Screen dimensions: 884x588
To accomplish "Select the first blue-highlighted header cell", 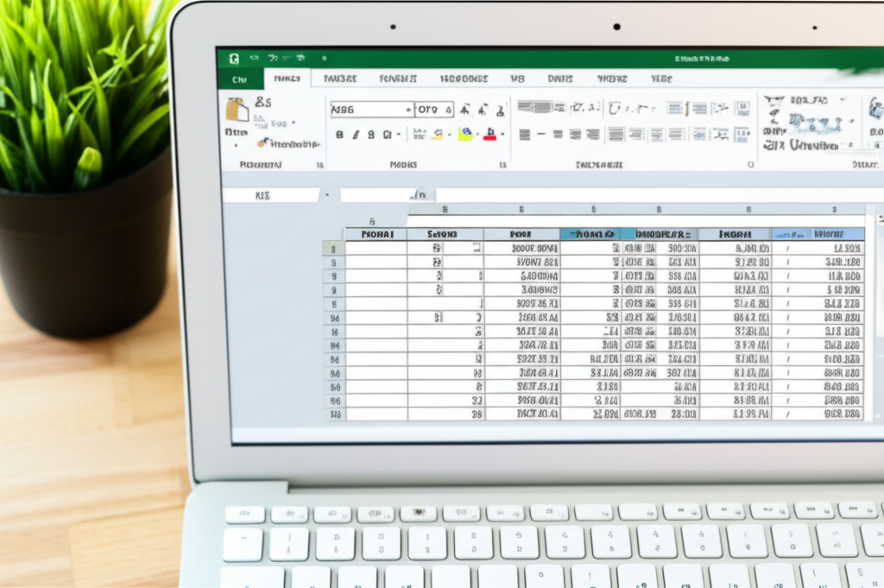I will coord(590,234).
